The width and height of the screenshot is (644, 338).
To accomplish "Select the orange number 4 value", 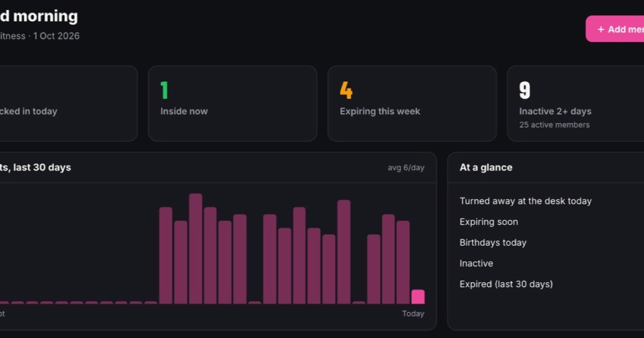I will click(346, 90).
